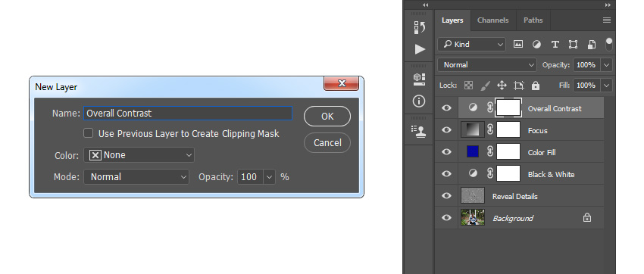Screen dimensions: 644x274
Task: Select the Background layer photo thumbnail
Action: (473, 218)
